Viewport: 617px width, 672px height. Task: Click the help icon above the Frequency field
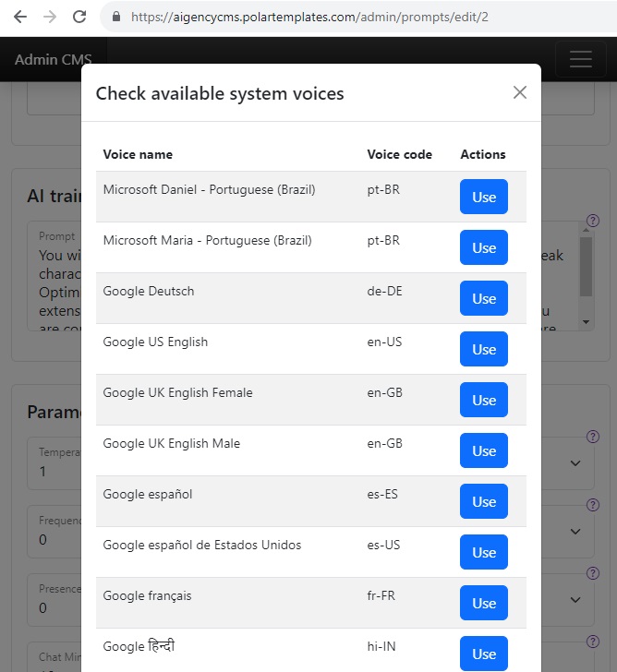(592, 505)
